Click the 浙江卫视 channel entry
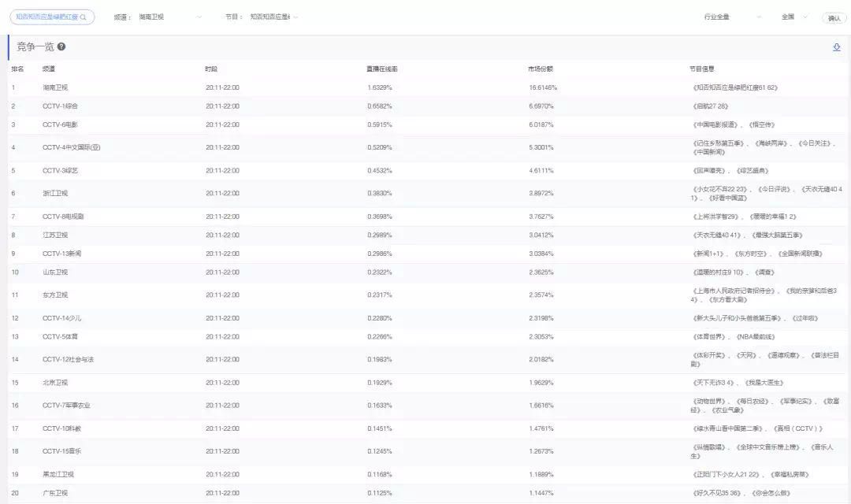Screen dimensions: 851x504 (x=55, y=193)
